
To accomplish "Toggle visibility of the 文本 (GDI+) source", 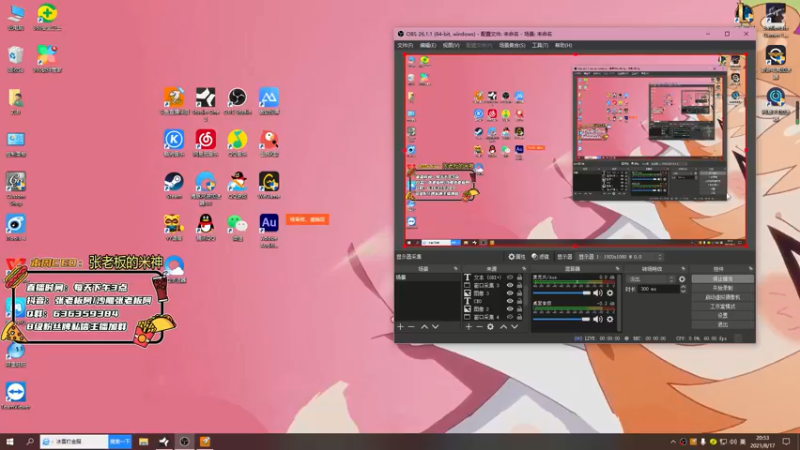I will [x=510, y=278].
